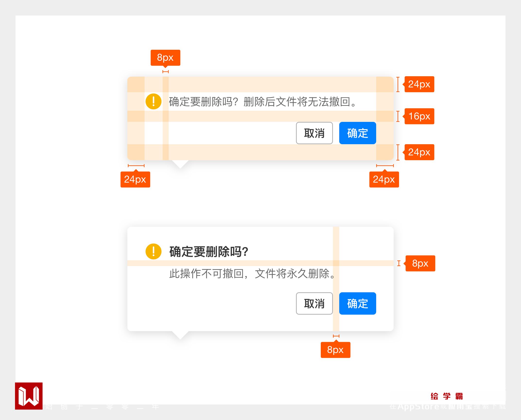Screen dimensions: 521x420
Task: Click the warning icon in top popconfirm
Action: coord(153,101)
